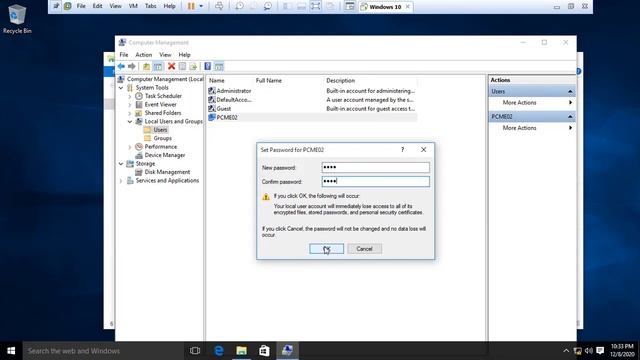Open Computer Management File menu

tap(124, 55)
